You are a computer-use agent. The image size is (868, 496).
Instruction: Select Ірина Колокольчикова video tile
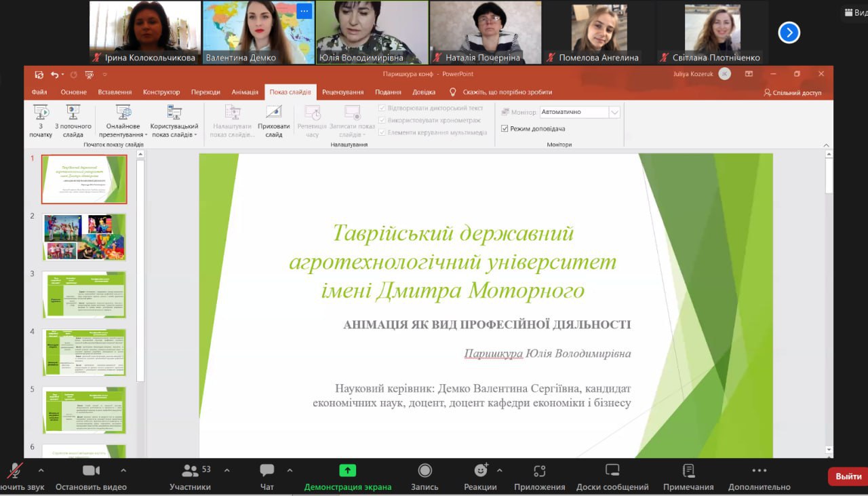[x=145, y=32]
